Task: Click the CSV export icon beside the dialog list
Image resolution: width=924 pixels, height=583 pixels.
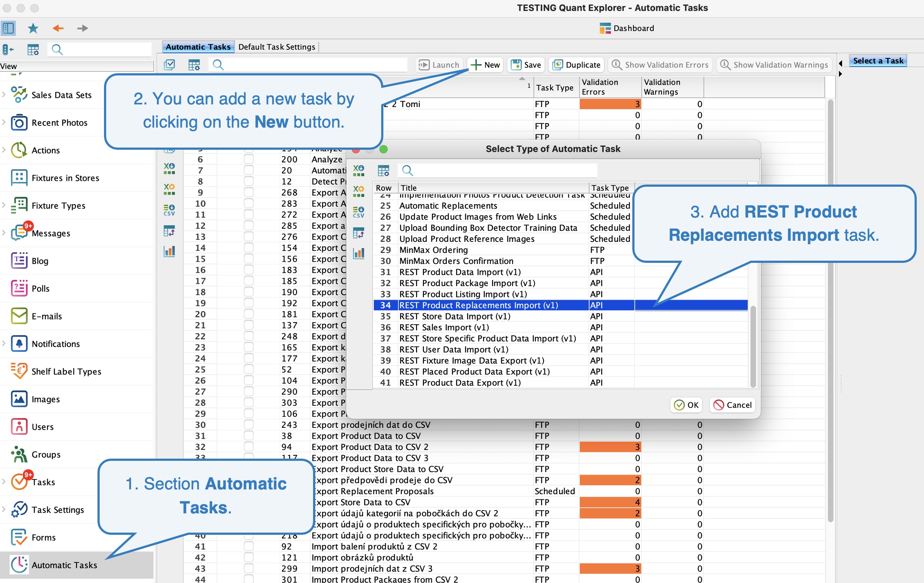Action: [x=358, y=212]
